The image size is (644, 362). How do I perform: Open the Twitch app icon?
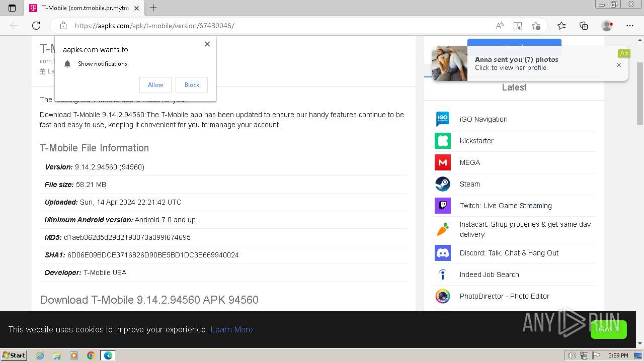[443, 206]
